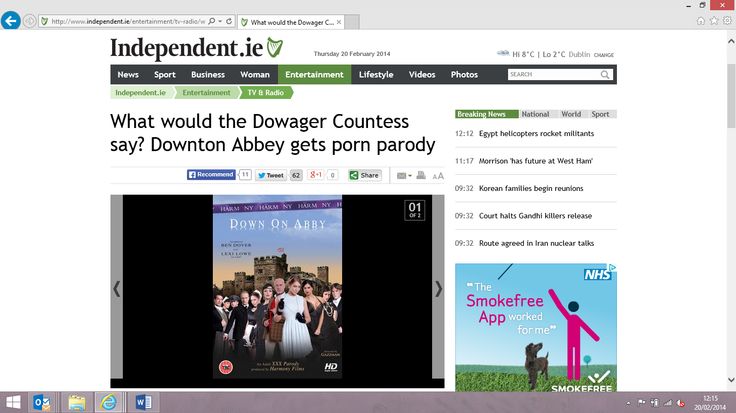This screenshot has height=413, width=736.
Task: Select the Breaking News tab
Action: point(486,114)
